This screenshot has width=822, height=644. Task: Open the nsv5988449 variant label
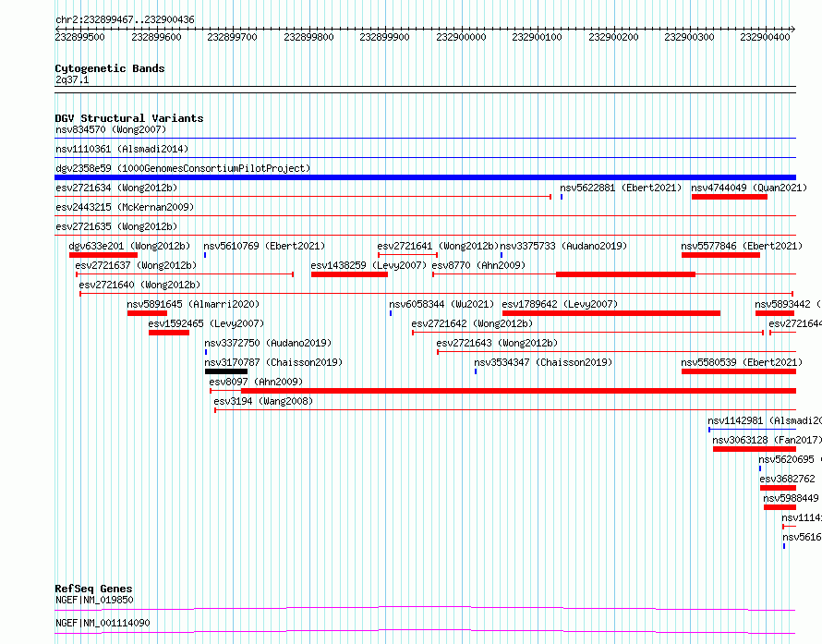(791, 498)
